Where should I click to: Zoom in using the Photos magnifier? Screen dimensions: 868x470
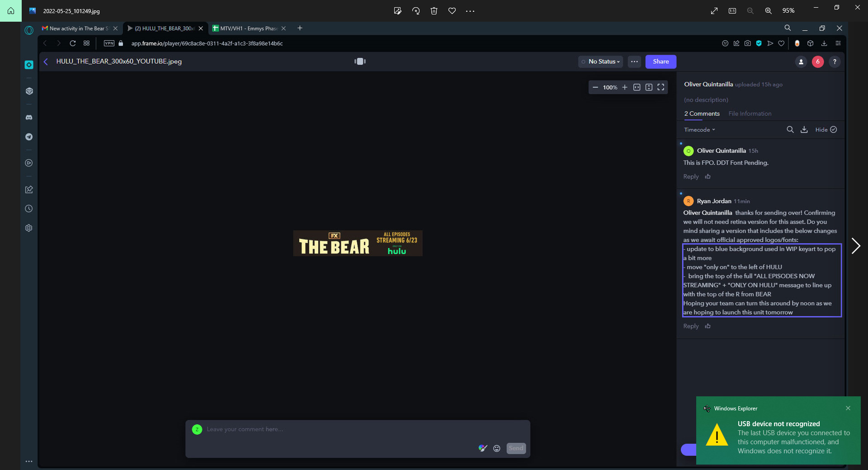768,11
